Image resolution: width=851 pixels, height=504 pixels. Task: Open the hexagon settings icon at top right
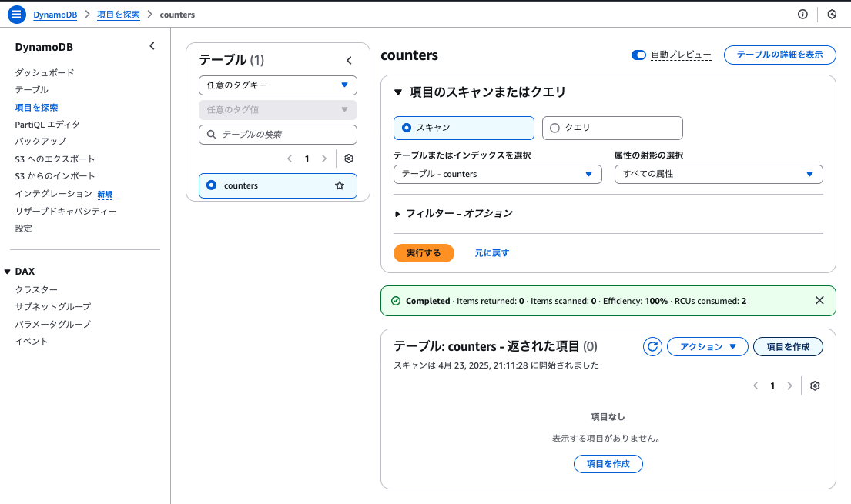click(x=832, y=15)
